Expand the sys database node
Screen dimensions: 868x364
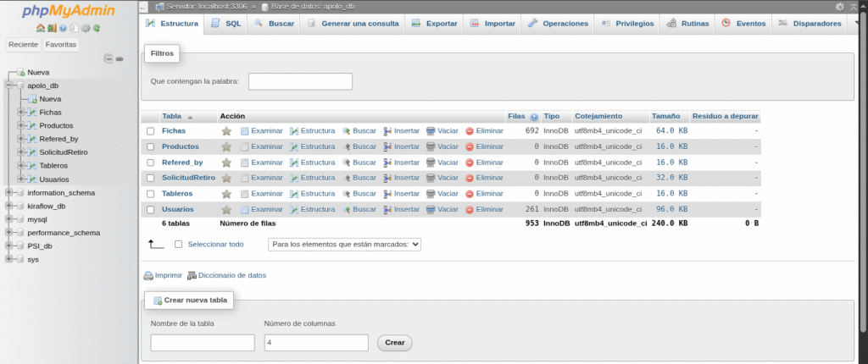(x=8, y=259)
